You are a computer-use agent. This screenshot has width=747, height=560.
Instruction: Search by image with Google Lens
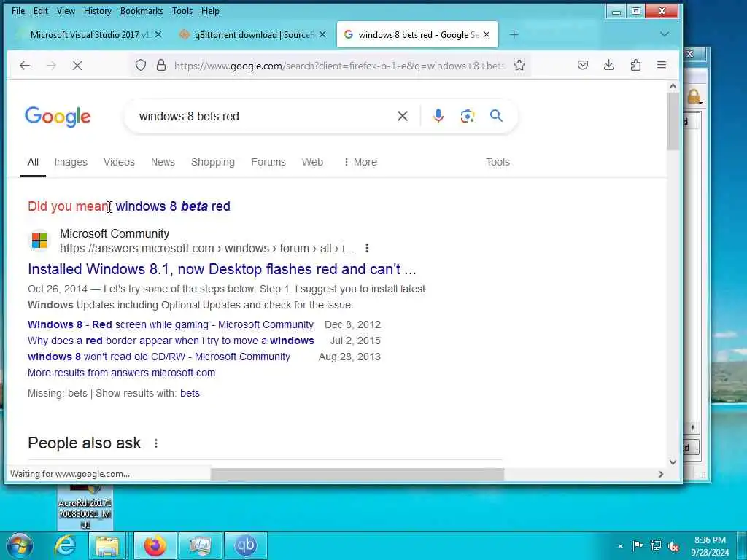pos(468,116)
